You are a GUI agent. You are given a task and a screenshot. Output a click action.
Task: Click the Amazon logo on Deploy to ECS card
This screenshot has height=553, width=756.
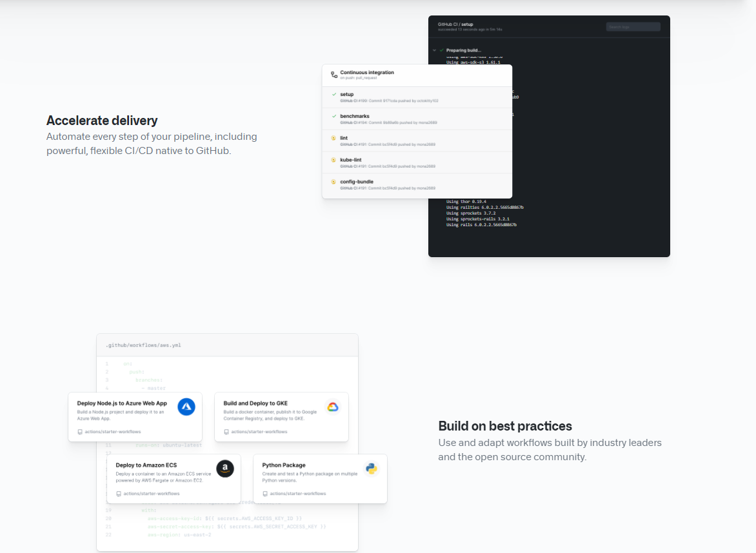click(x=225, y=469)
